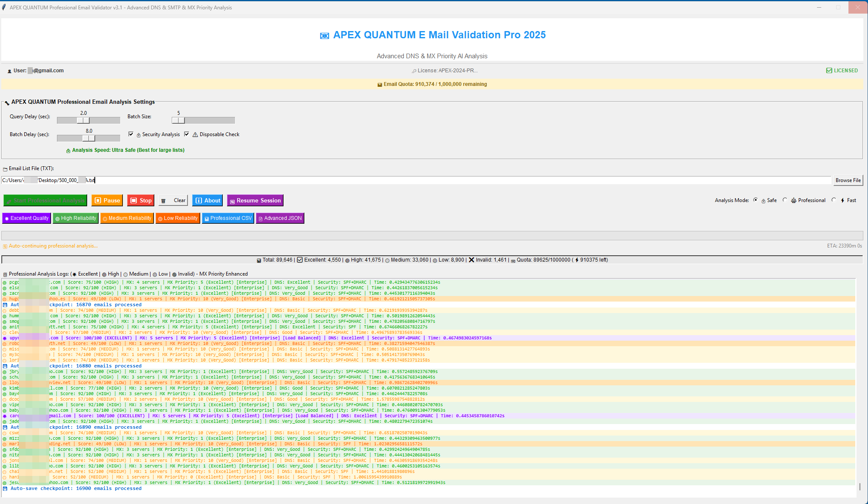This screenshot has height=504, width=868.
Task: Click the Batch Size slider handle
Action: (179, 120)
